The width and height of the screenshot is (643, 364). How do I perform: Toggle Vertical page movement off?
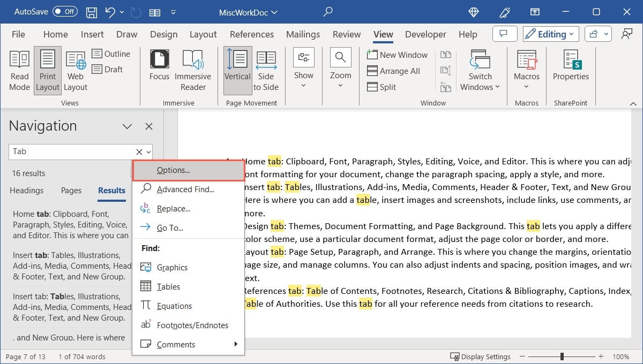point(237,70)
